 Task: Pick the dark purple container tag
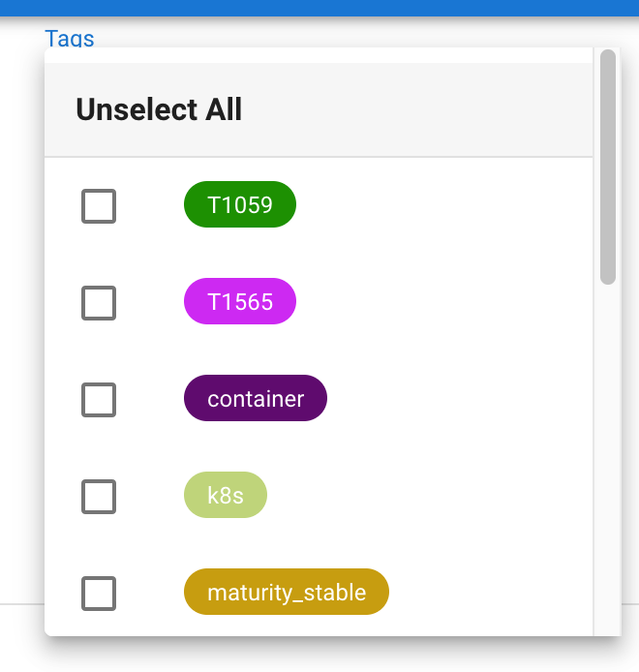(256, 398)
